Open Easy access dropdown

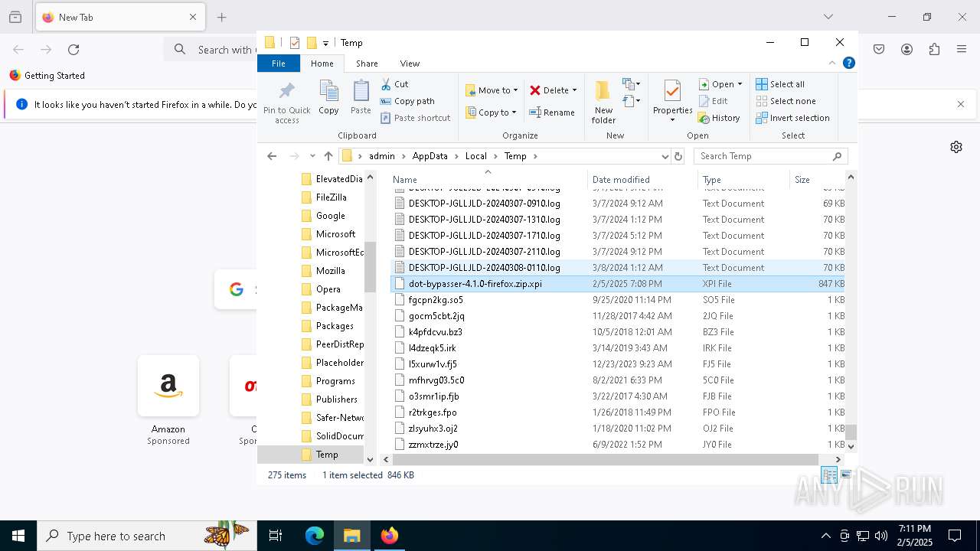point(632,101)
